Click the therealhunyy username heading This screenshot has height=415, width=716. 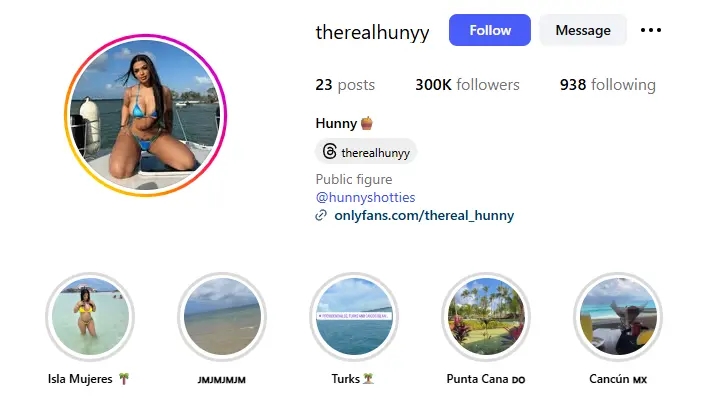[x=372, y=32]
